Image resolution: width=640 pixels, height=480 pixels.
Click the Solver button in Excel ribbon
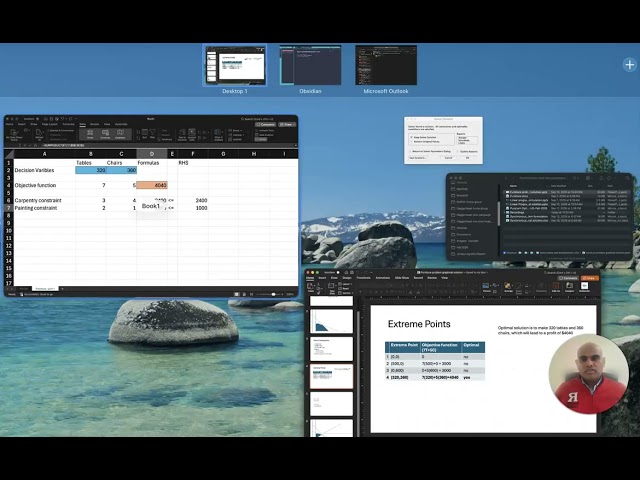click(x=261, y=139)
